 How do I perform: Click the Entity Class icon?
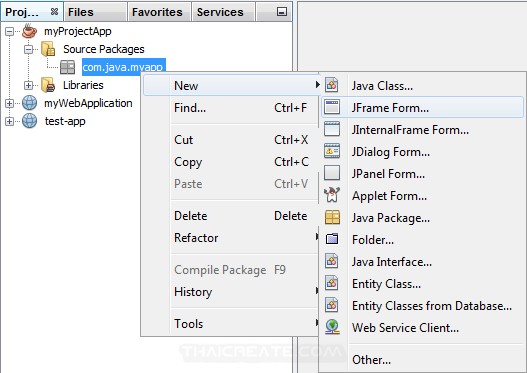tap(332, 283)
